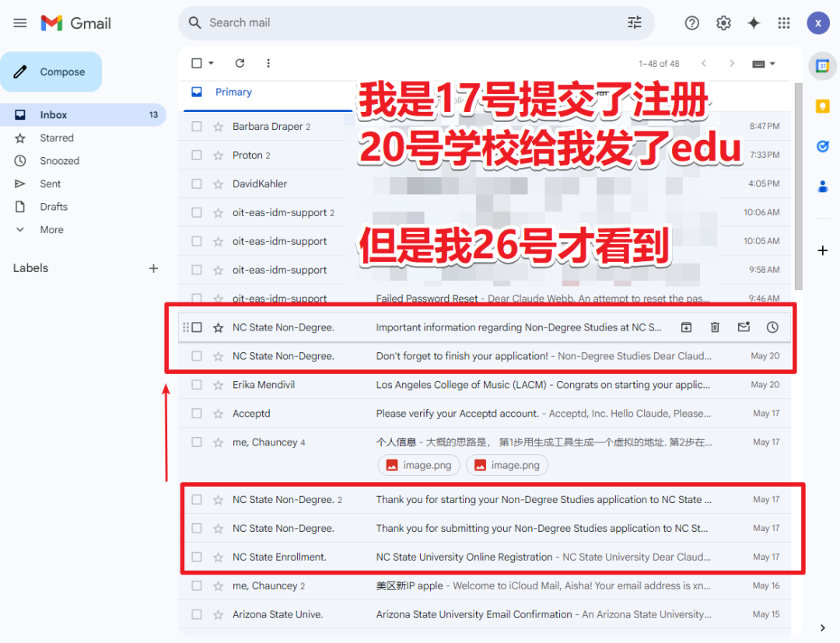
Task: Star the Proton email
Action: click(x=218, y=156)
